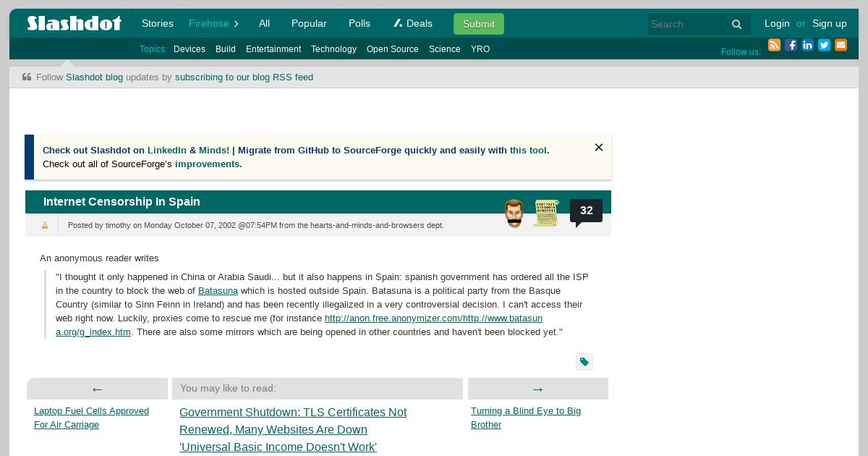Viewport: 868px width, 456px height.
Task: Click the Batasuna link
Action: click(x=218, y=290)
